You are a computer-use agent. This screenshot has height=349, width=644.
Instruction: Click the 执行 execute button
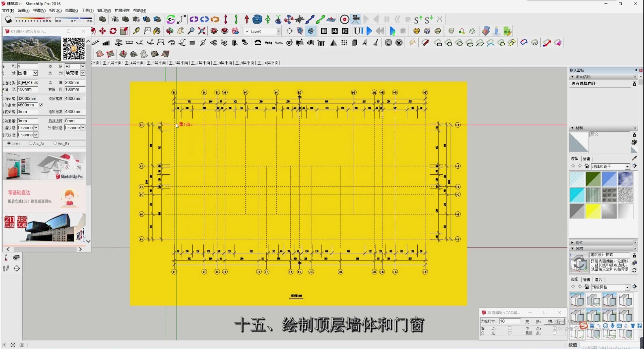[554, 322]
